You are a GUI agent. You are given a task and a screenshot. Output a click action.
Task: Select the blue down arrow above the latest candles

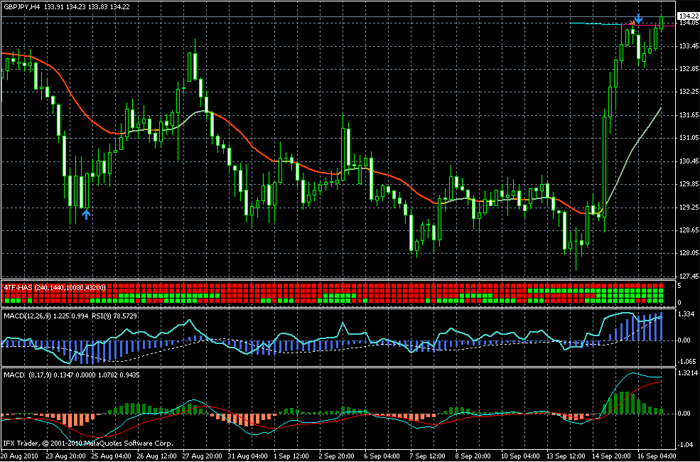tap(639, 18)
